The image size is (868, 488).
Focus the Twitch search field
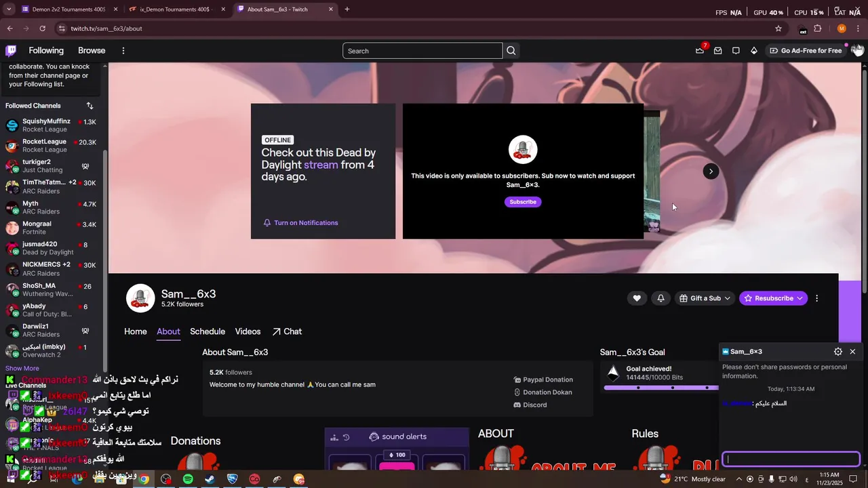pyautogui.click(x=422, y=51)
